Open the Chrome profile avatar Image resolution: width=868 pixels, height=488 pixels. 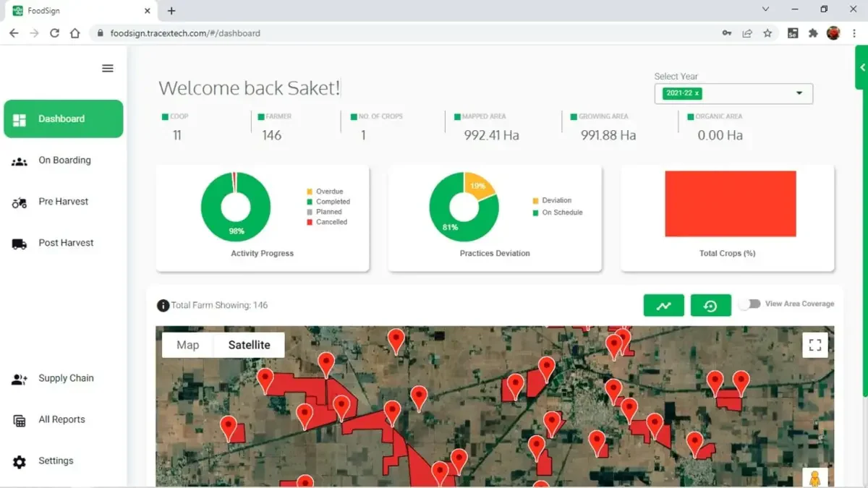pyautogui.click(x=833, y=33)
